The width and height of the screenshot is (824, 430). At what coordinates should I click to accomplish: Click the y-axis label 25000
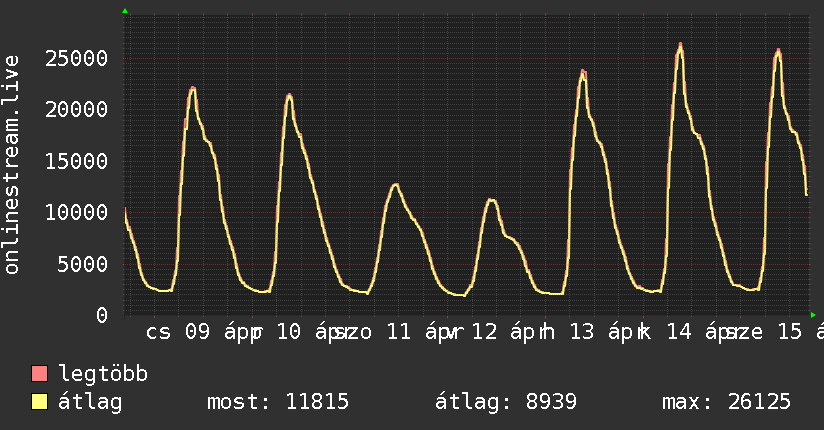click(76, 58)
